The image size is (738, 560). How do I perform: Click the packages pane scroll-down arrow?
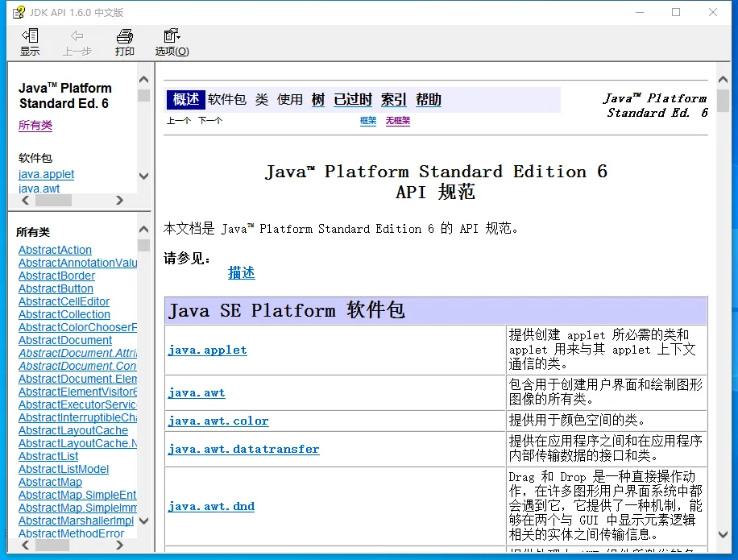coord(144,176)
